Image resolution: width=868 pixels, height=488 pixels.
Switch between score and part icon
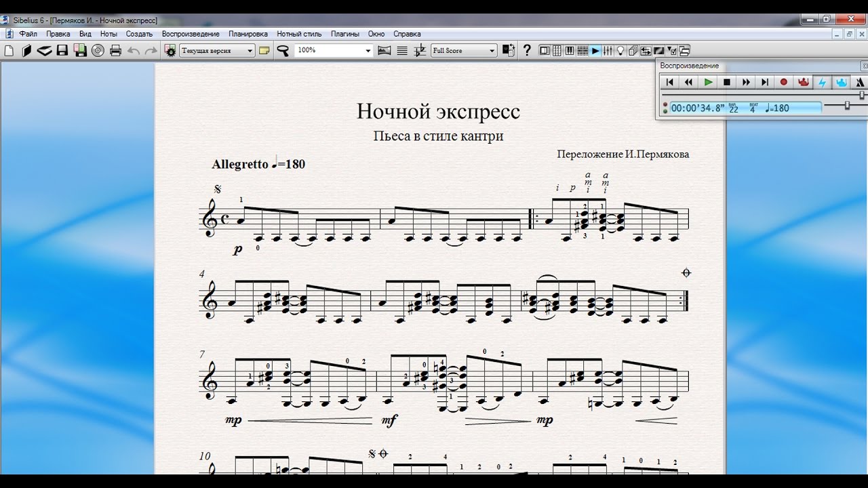(x=509, y=50)
